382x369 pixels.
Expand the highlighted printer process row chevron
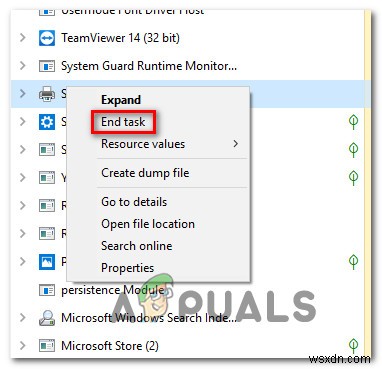[x=22, y=94]
